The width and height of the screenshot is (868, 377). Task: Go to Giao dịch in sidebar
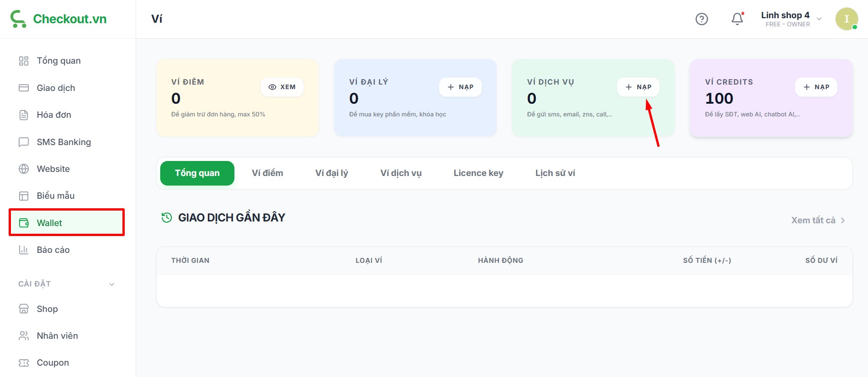point(56,88)
